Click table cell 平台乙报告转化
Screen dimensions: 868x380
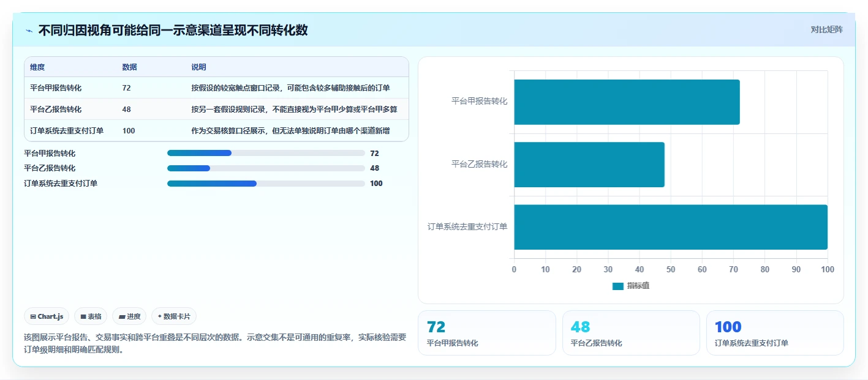(x=56, y=110)
